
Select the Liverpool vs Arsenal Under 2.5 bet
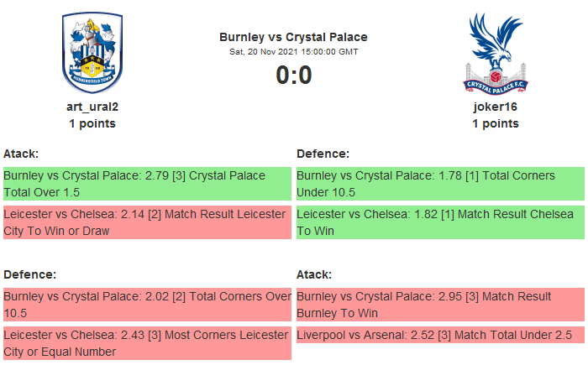[x=439, y=335]
